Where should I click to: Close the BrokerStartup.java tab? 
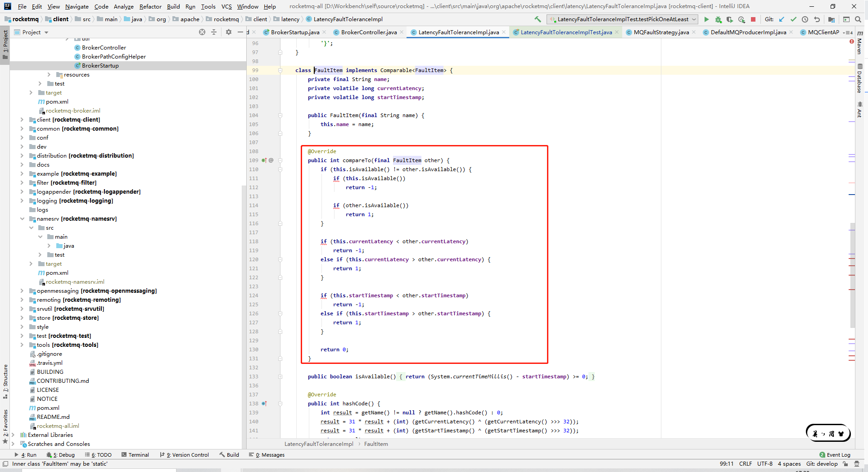[324, 32]
